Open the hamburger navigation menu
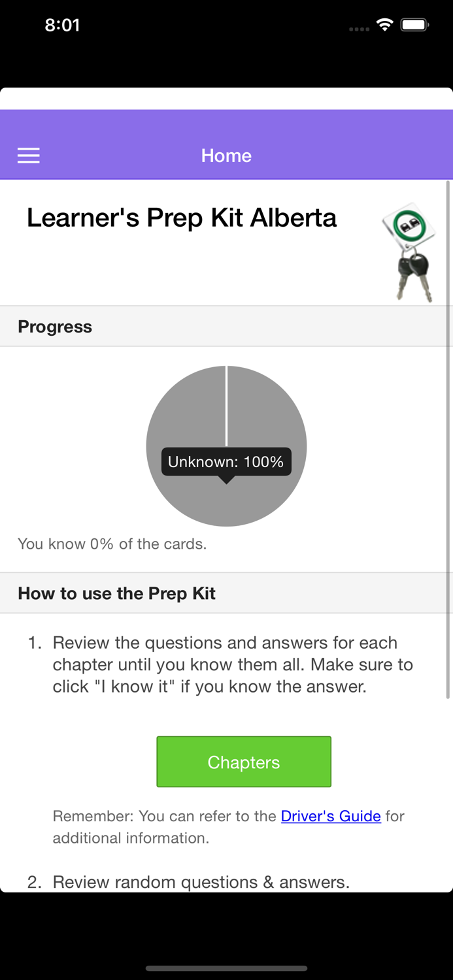This screenshot has height=980, width=453. pos(28,155)
